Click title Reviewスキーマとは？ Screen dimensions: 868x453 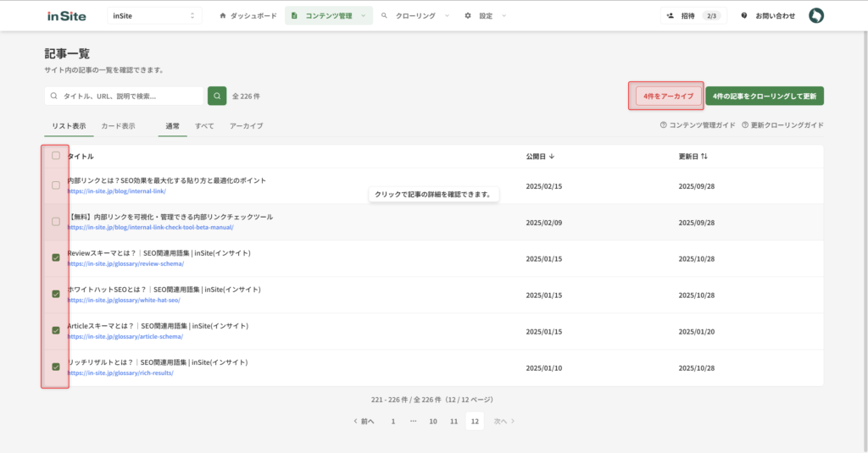(159, 253)
